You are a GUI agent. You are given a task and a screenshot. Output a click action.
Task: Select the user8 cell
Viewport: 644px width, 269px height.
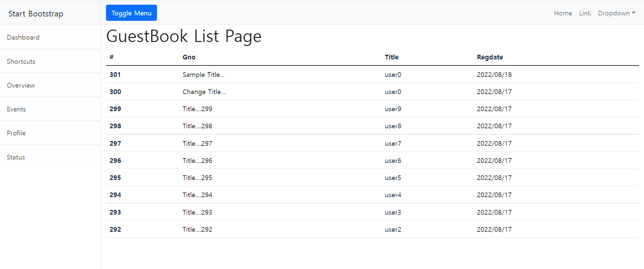click(393, 126)
